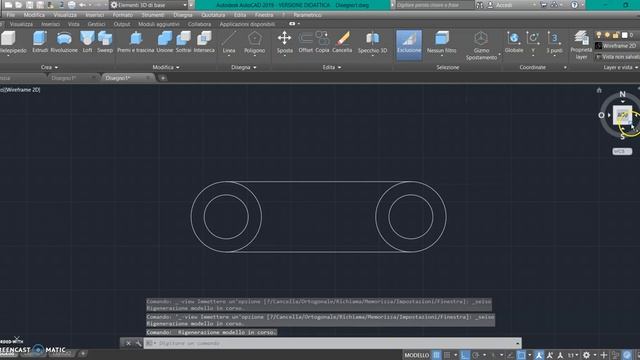640x360 pixels.
Task: Select the Gizmo Spostamento tool
Action: [x=481, y=46]
